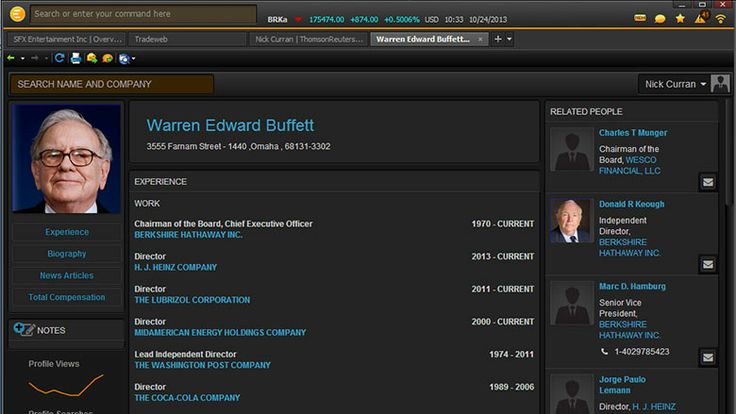
Task: Open the Nick Curran user dropdown
Action: 675,84
